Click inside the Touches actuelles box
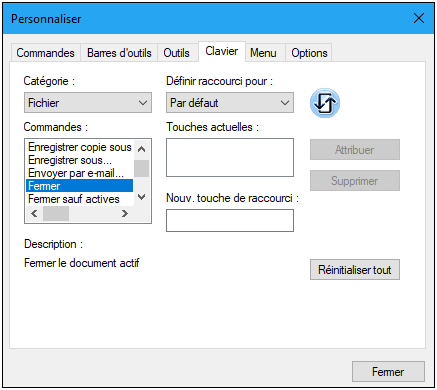 tap(230, 158)
